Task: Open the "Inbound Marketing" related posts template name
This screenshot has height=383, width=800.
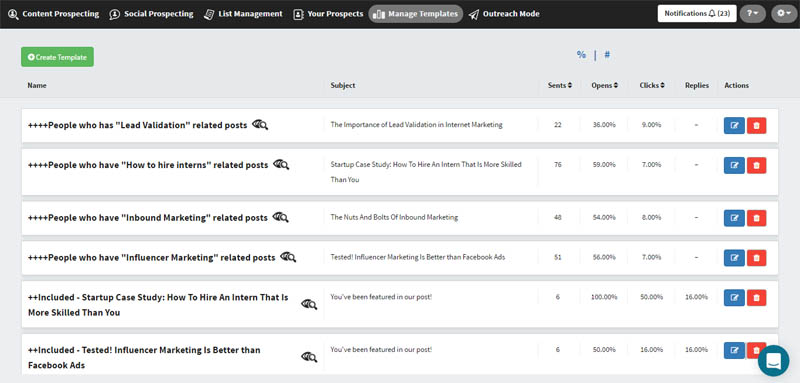Action: coord(147,218)
